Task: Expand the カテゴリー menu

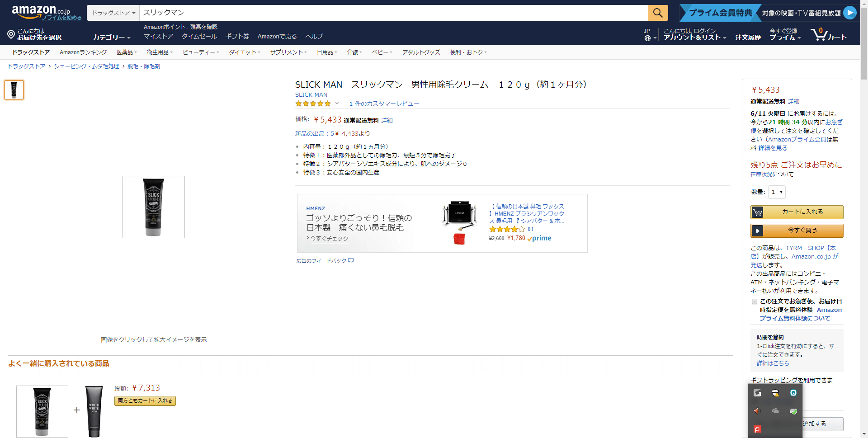Action: pyautogui.click(x=112, y=37)
